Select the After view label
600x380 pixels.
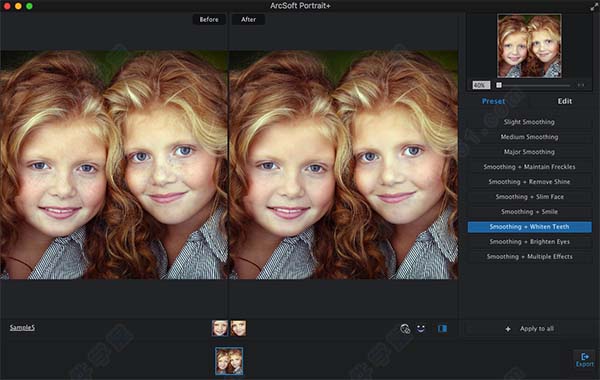pos(248,19)
